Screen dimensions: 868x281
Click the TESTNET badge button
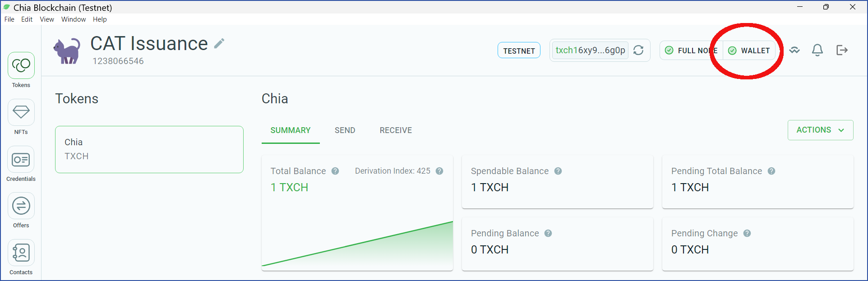[519, 51]
